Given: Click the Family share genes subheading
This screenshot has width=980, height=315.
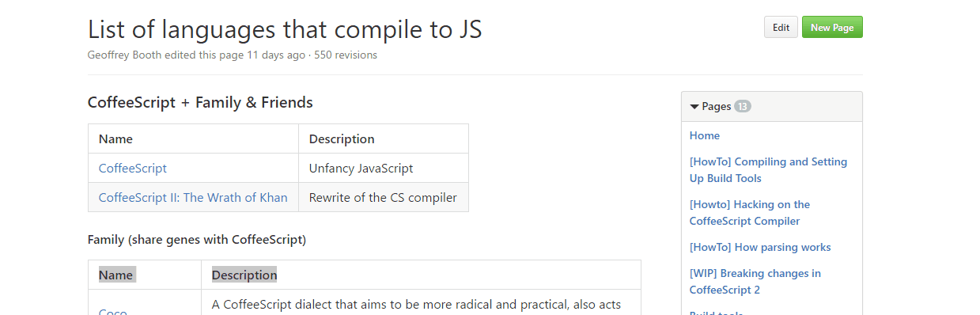Looking at the screenshot, I should 197,239.
